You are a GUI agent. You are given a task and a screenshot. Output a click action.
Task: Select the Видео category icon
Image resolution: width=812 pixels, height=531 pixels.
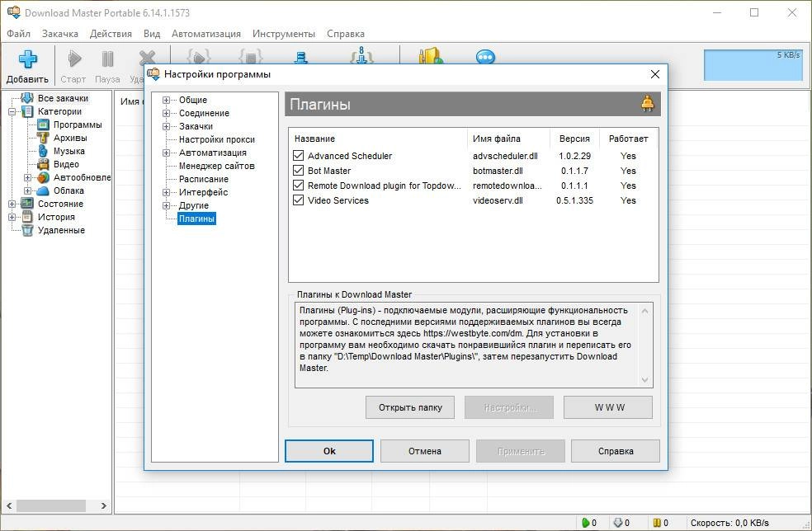[x=44, y=164]
